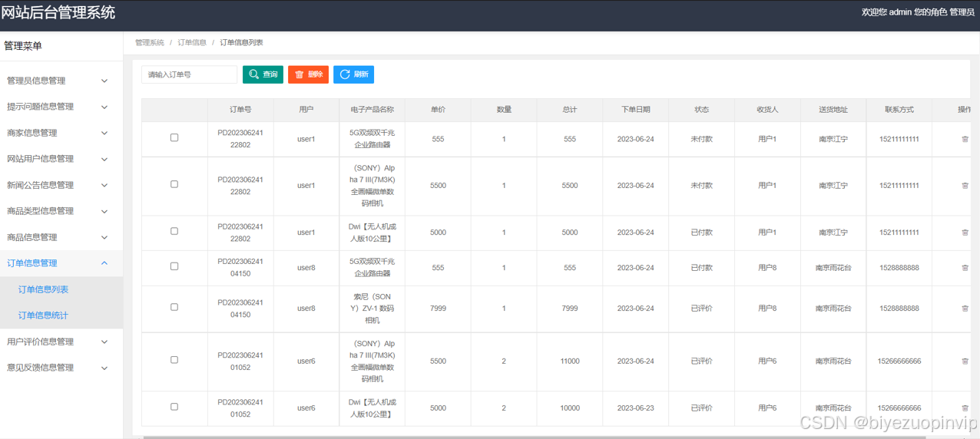Click the 联系方式 column header
Image resolution: width=980 pixels, height=439 pixels.
[x=899, y=110]
